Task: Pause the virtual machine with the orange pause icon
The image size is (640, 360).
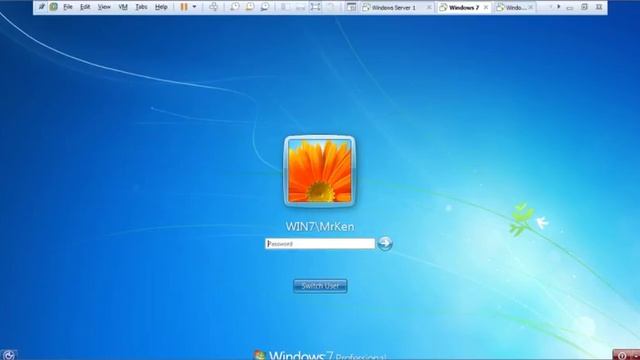Action: coord(184,7)
